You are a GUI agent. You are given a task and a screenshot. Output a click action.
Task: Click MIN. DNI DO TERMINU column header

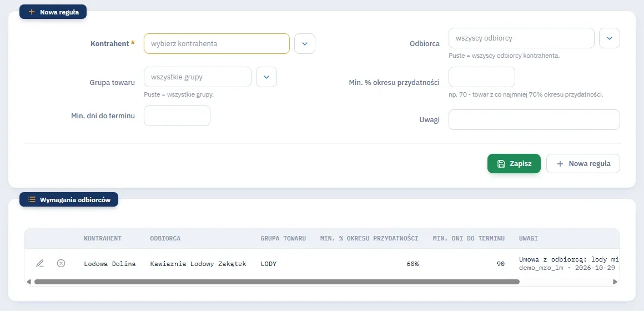pos(469,238)
